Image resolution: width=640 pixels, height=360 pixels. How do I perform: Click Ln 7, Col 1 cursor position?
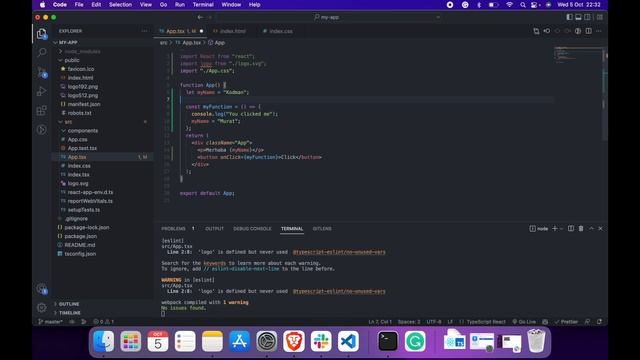(380, 322)
